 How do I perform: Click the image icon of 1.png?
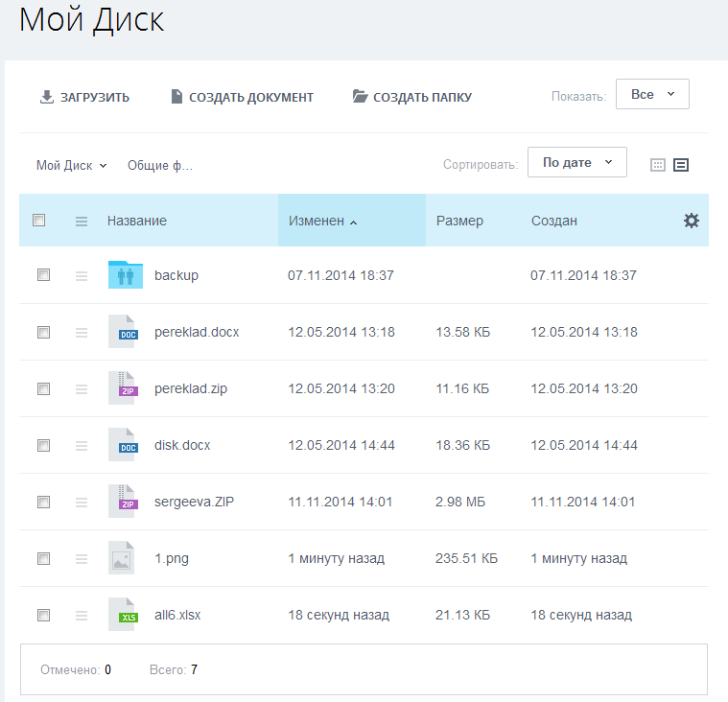[121, 558]
